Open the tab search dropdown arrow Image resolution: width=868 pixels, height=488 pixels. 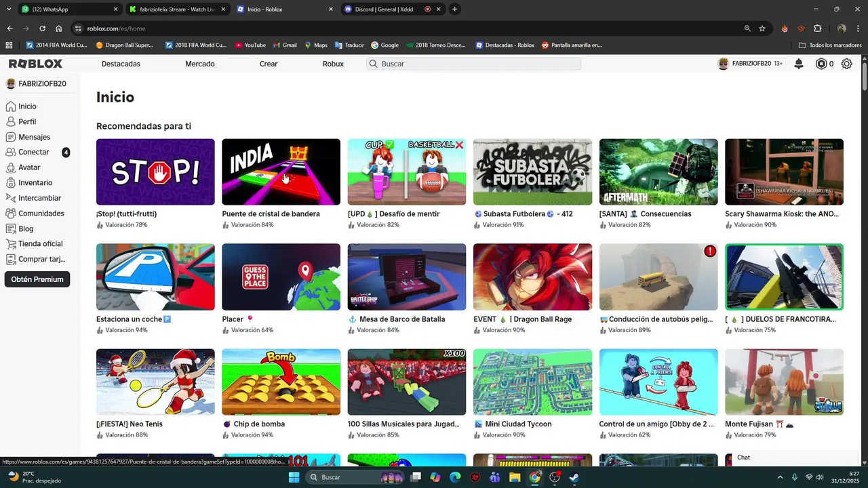(9, 9)
